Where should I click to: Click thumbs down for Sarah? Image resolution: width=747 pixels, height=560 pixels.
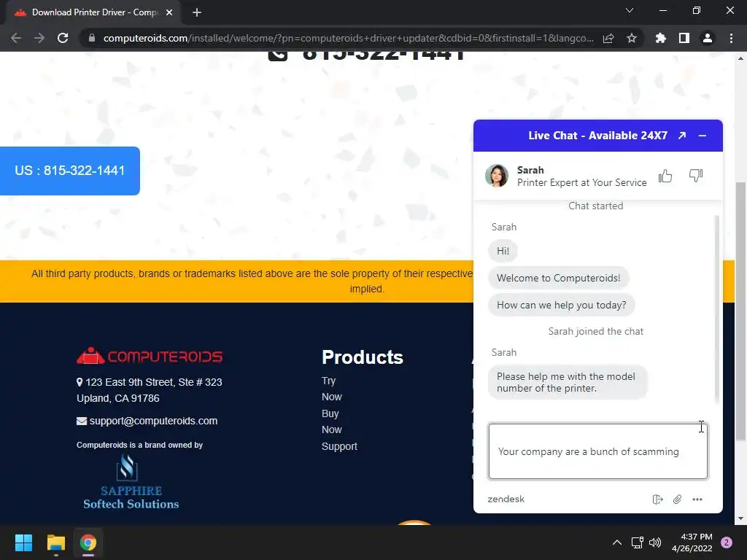click(695, 176)
